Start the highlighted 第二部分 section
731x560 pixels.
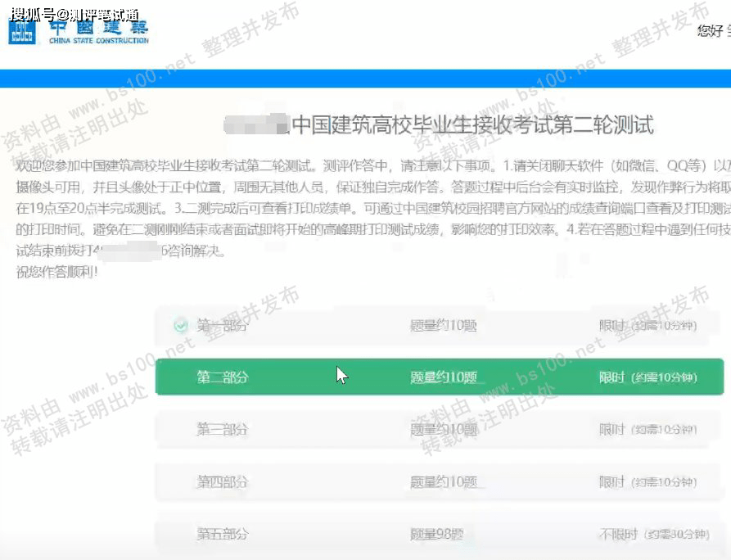click(439, 377)
